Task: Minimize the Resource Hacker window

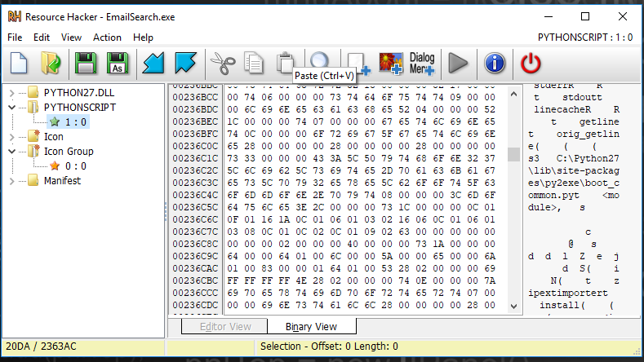Action: pyautogui.click(x=549, y=16)
